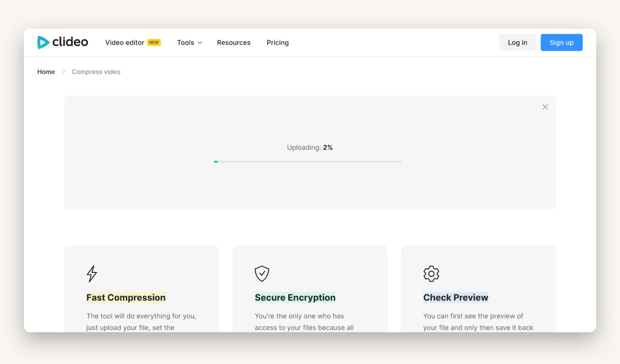Navigate to Home via breadcrumb
Screen dimensions: 620x364
(x=46, y=72)
